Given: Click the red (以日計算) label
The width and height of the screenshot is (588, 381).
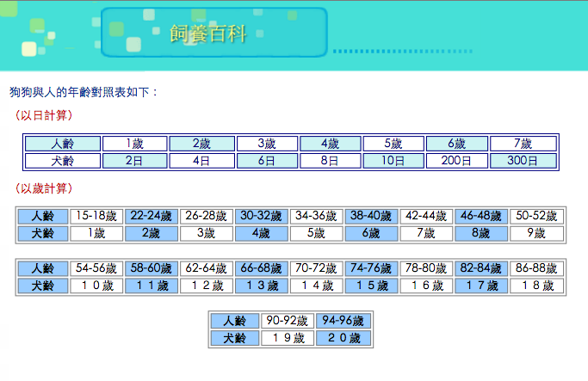Looking at the screenshot, I should click(44, 114).
